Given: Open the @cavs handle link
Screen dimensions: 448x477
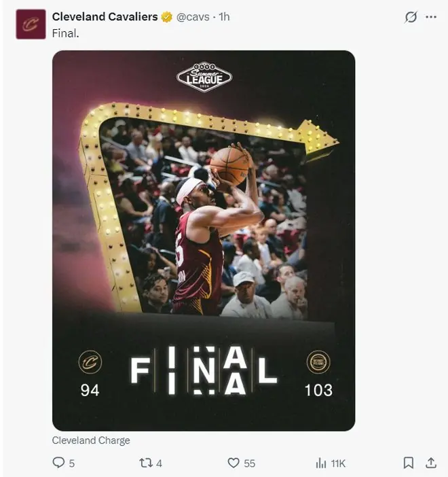Looking at the screenshot, I should [193, 17].
